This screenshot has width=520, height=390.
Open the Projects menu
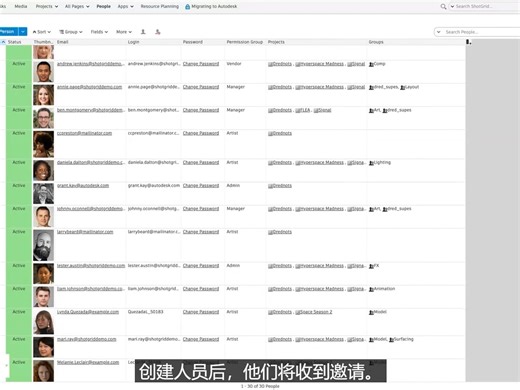point(47,6)
